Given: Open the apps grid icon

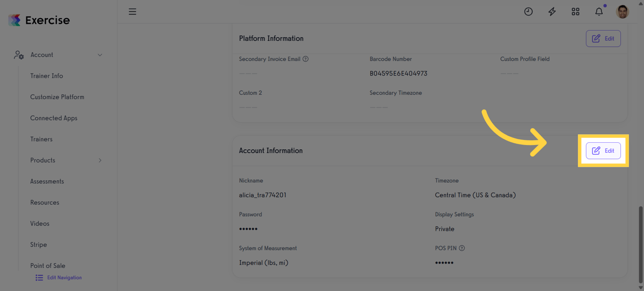Looking at the screenshot, I should (x=576, y=12).
